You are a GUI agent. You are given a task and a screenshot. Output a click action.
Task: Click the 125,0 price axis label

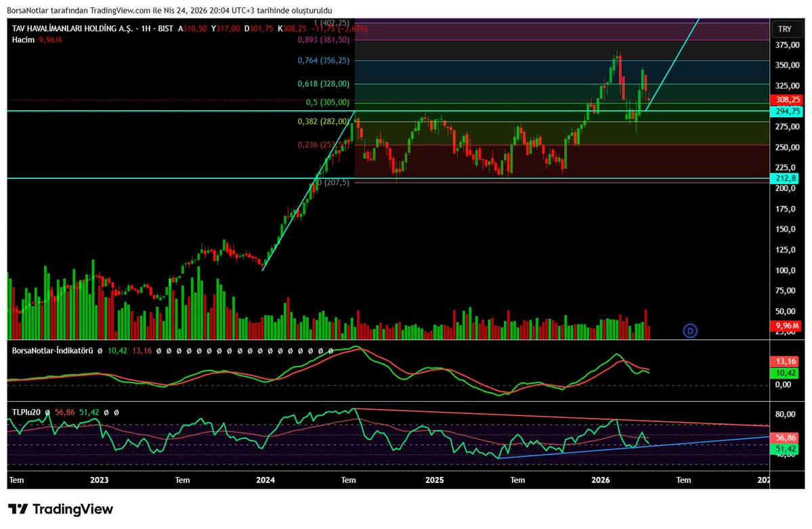[785, 250]
